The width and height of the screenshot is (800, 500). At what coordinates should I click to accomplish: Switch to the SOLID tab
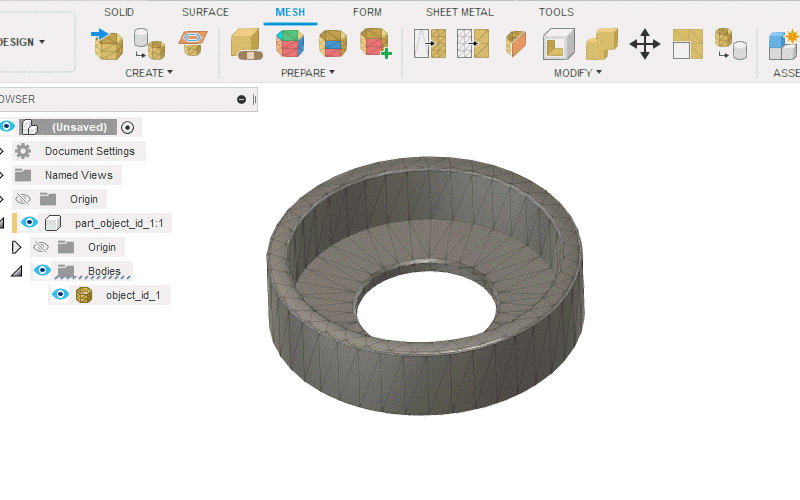(119, 12)
